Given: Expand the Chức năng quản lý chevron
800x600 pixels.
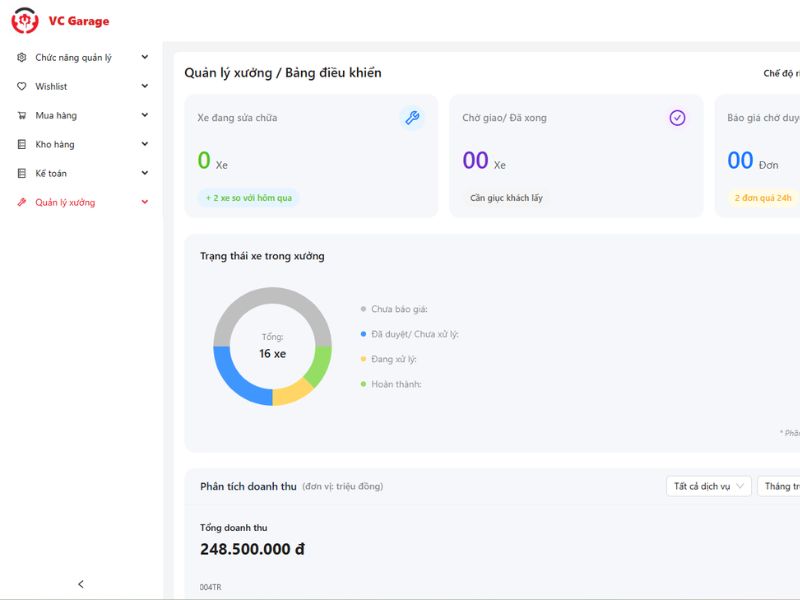Looking at the screenshot, I should pos(145,57).
